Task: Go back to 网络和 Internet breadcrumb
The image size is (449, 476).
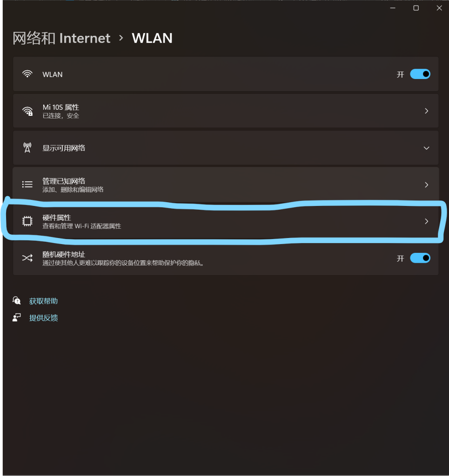Action: pyautogui.click(x=61, y=38)
